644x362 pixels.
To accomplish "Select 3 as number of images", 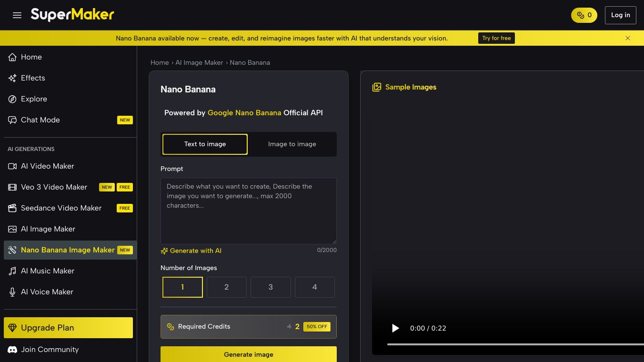I will coord(271,287).
